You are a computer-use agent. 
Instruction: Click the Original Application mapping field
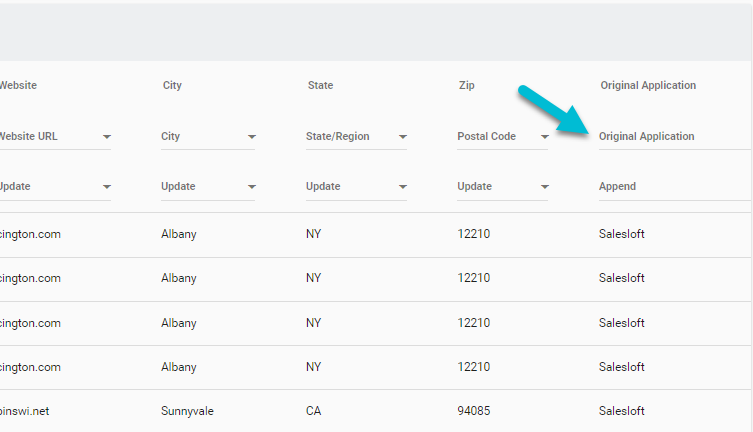(x=670, y=136)
